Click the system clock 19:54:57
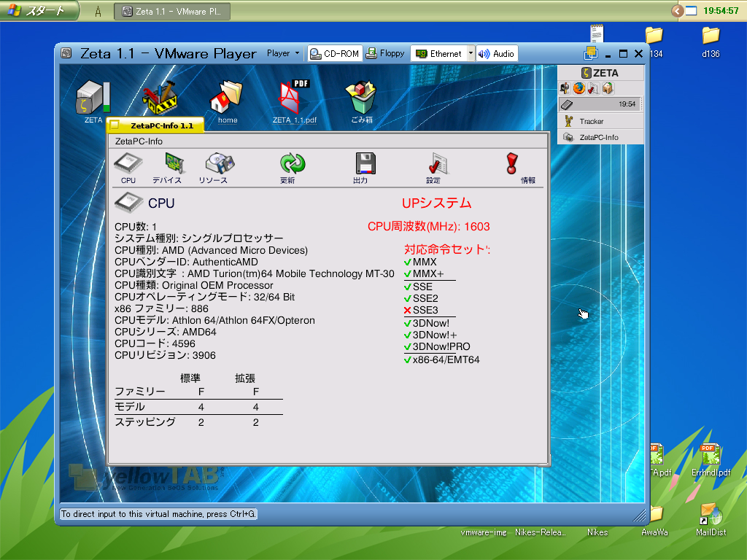Image resolution: width=747 pixels, height=560 pixels. pos(721,11)
